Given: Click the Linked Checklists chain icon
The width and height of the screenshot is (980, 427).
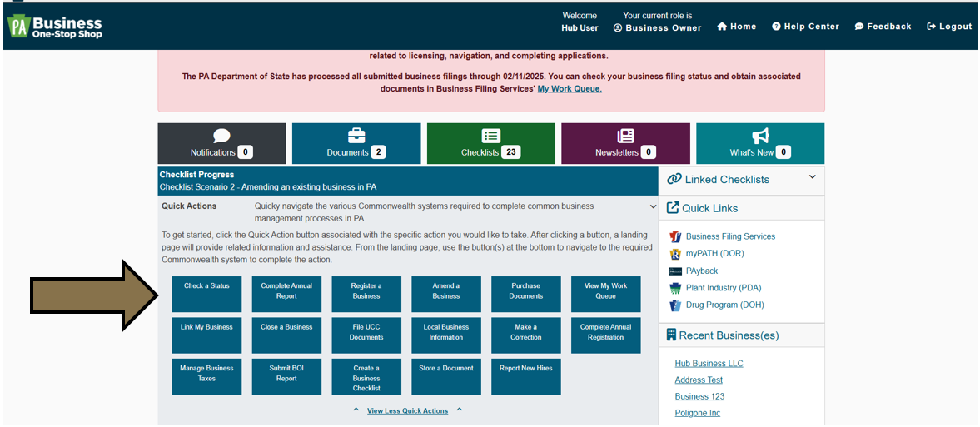Looking at the screenshot, I should [x=674, y=180].
